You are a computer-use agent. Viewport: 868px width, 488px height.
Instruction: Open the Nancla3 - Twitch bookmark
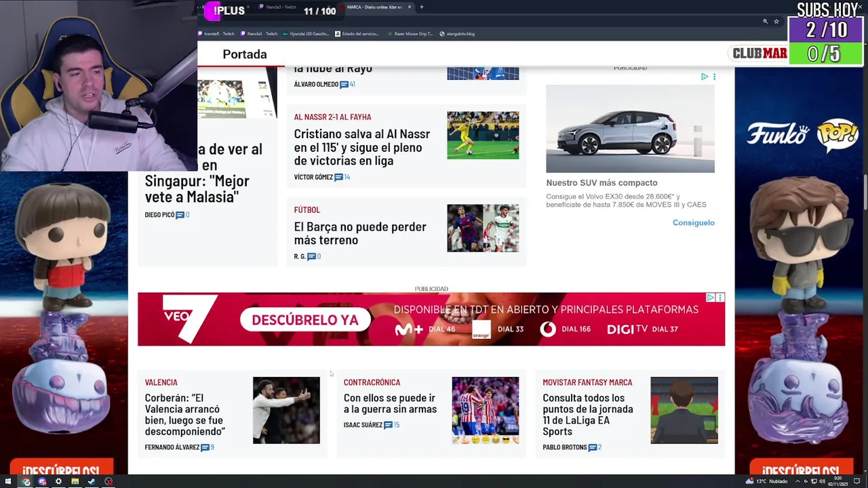click(259, 33)
